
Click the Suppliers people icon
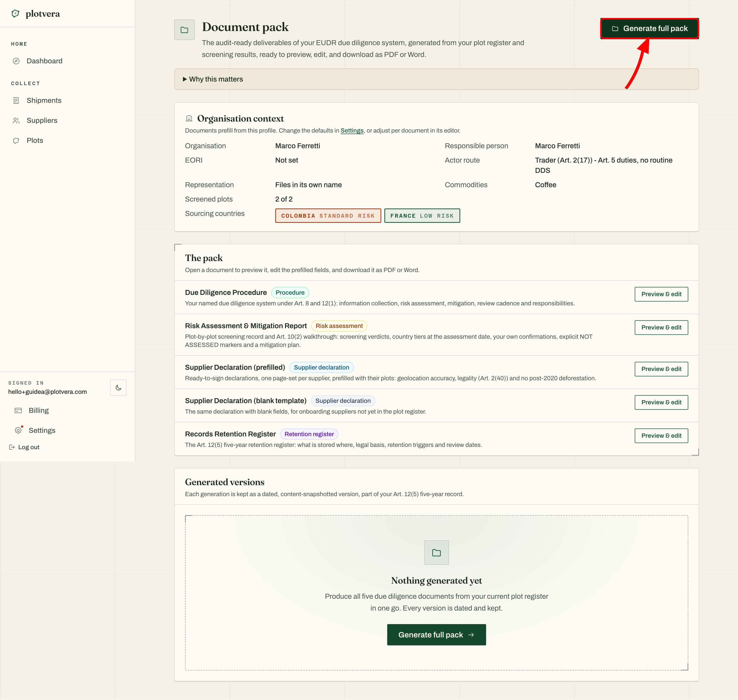click(x=16, y=121)
